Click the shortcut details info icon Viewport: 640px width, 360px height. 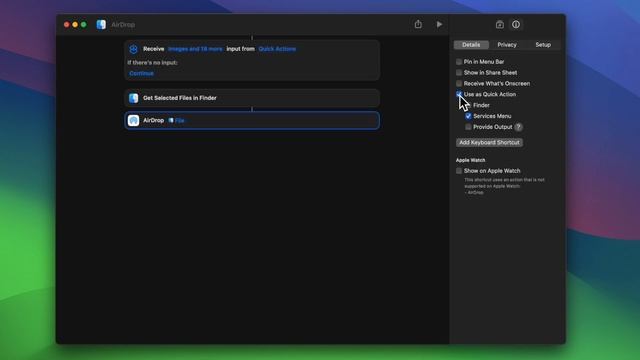[516, 24]
